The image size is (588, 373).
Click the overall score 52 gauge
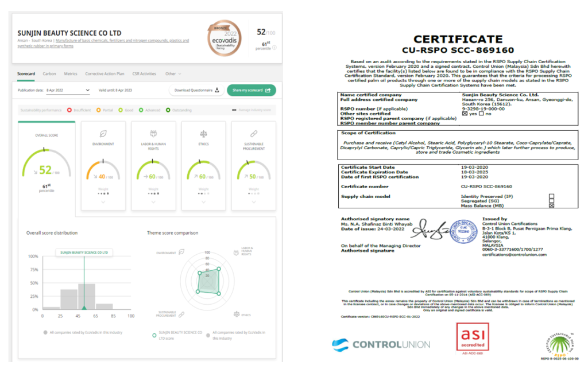pos(45,166)
